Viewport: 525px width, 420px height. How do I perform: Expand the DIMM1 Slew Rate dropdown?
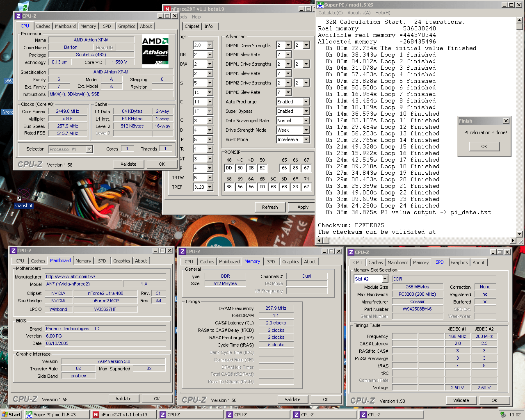[x=288, y=73]
